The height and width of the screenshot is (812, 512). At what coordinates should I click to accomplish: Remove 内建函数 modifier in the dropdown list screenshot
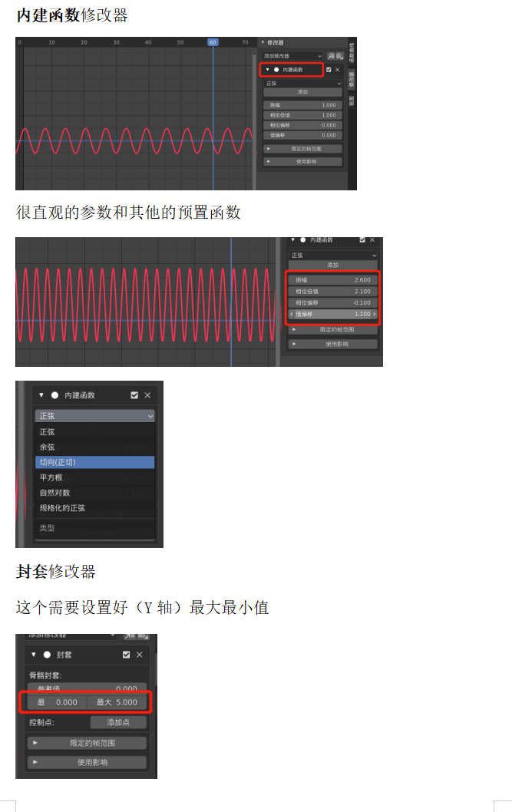click(147, 395)
